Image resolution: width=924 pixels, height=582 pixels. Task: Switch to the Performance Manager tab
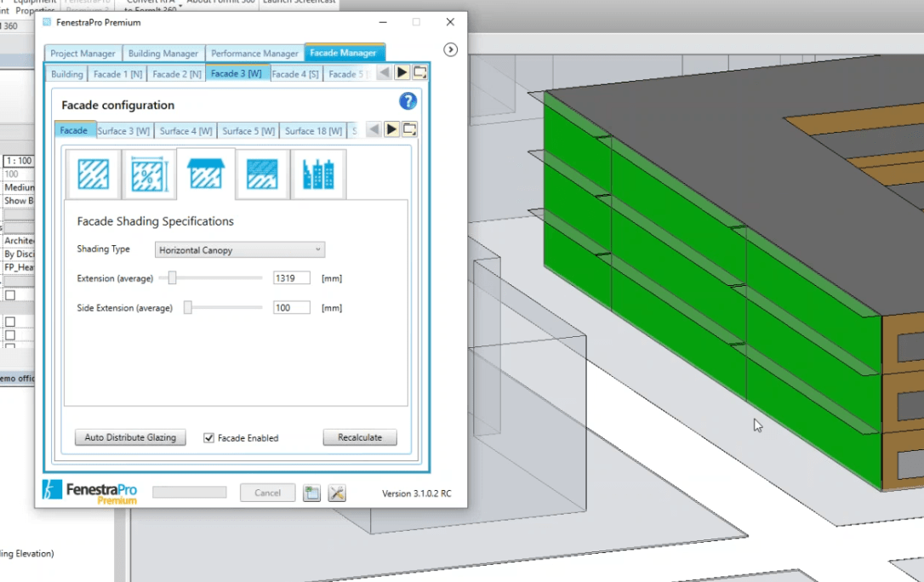click(254, 54)
